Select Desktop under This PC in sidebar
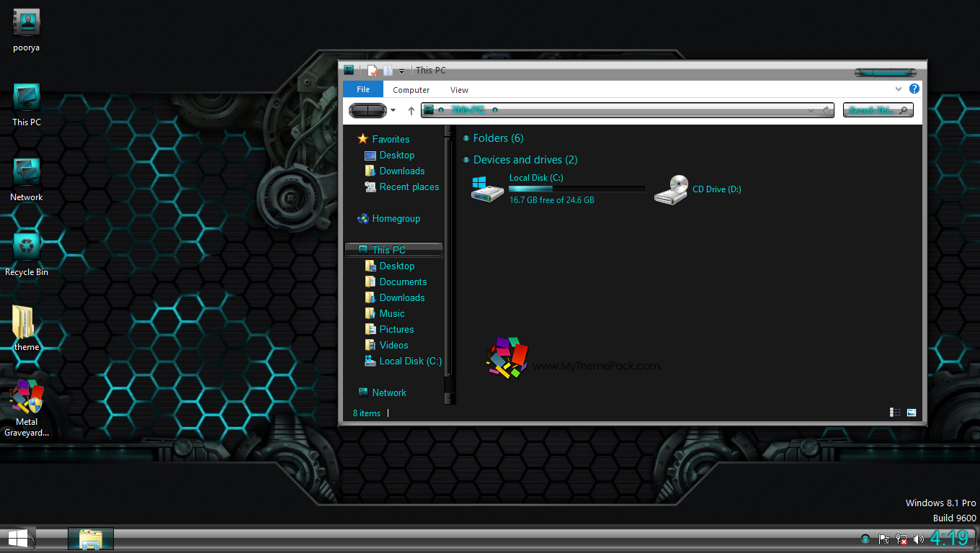Viewport: 980px width, 553px height. pos(397,266)
